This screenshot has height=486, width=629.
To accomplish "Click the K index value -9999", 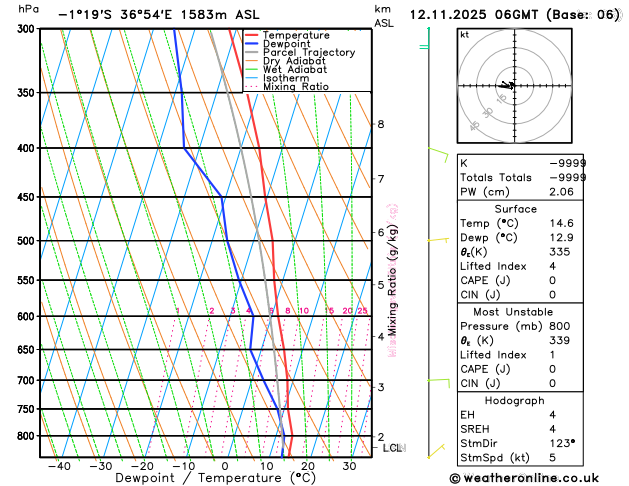I will click(x=567, y=163).
